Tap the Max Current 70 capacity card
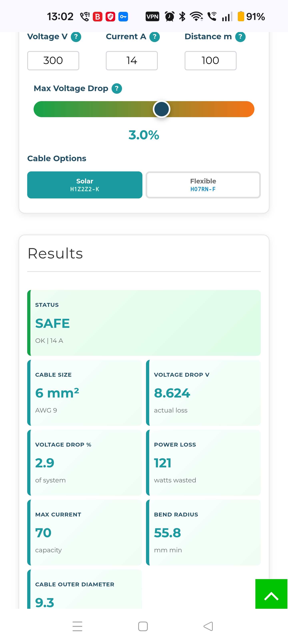Viewport: 288px width, 644px height. tap(85, 532)
